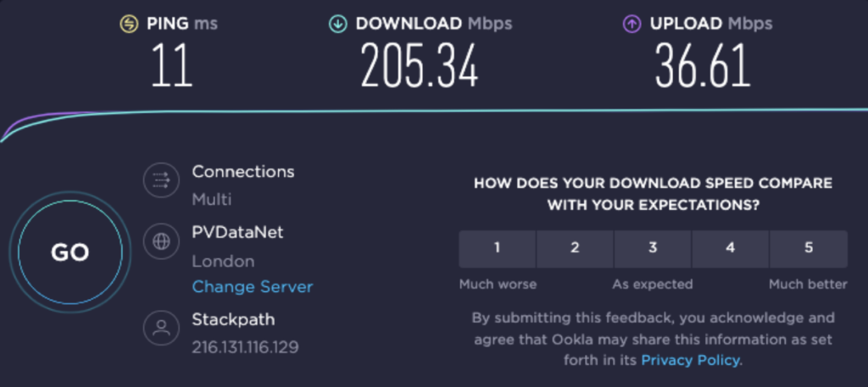This screenshot has width=868, height=387.
Task: Click the yellow ping icon
Action: 129,24
